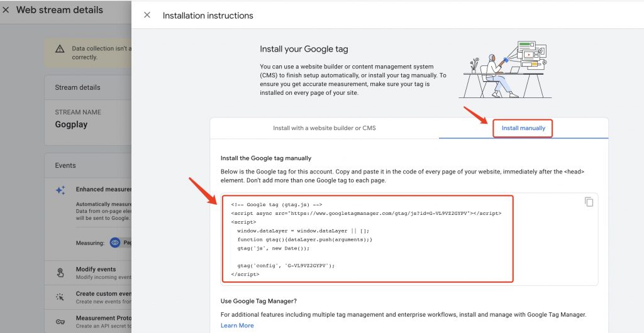Screen dimensions: 644x333
Task: Open the Learn More link
Action: pos(237,325)
